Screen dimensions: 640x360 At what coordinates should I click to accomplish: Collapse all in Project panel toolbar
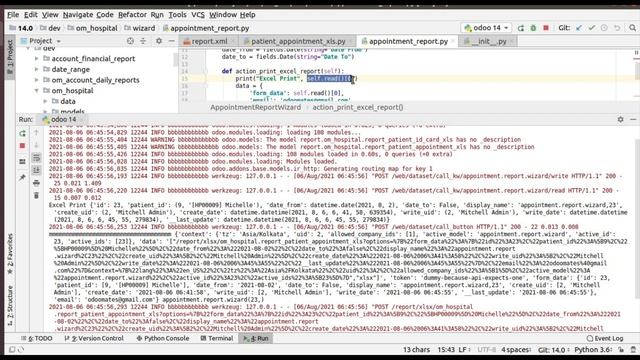pyautogui.click(x=143, y=41)
